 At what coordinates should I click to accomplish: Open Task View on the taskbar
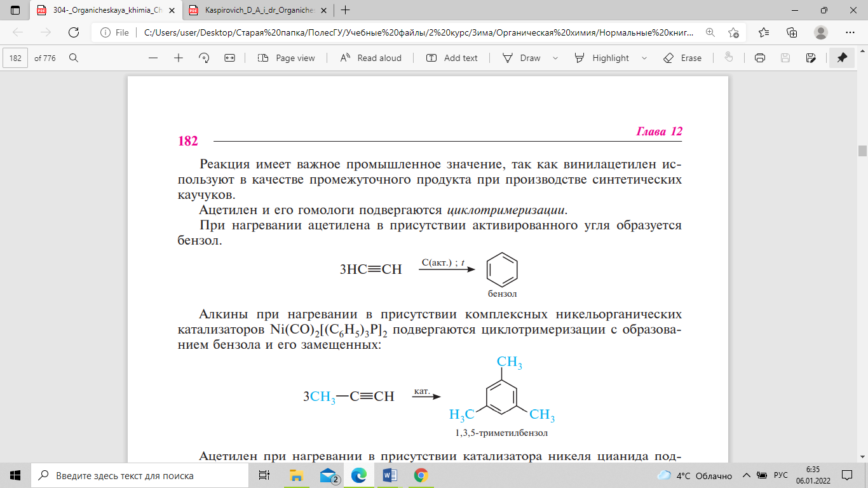[263, 475]
